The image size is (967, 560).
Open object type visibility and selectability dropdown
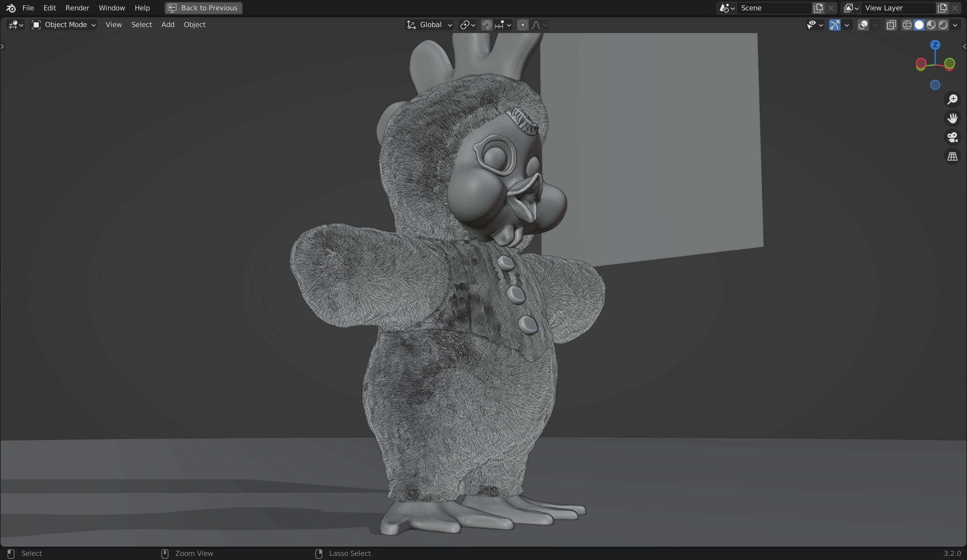[815, 25]
